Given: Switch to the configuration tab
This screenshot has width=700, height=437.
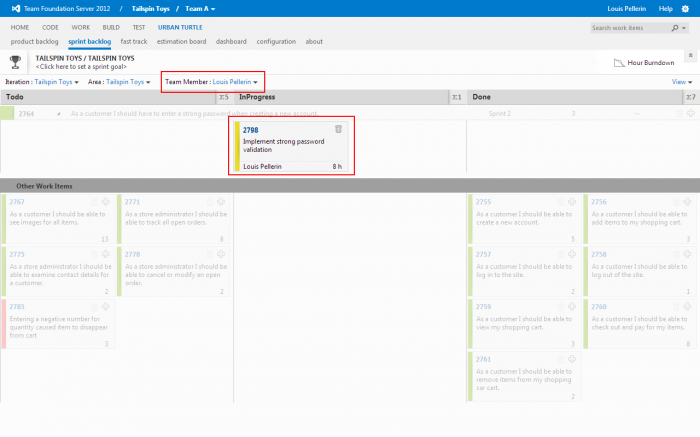Looking at the screenshot, I should [276, 42].
